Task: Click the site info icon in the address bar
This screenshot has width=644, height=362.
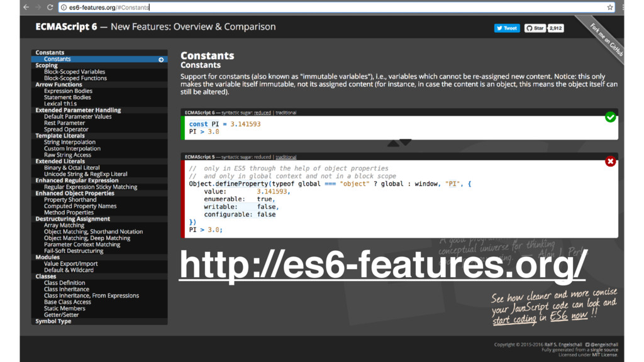Action: tap(64, 8)
